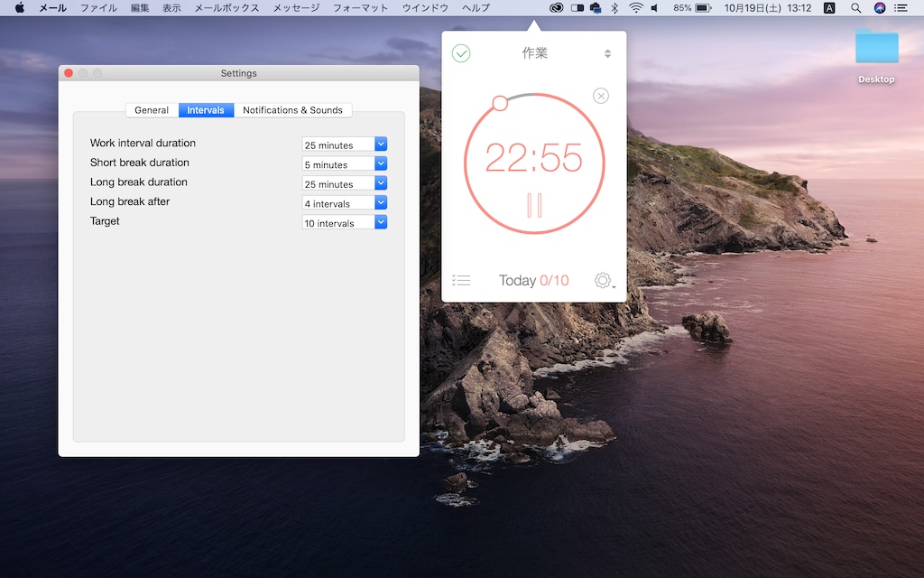Switch to the General tab

tap(152, 110)
